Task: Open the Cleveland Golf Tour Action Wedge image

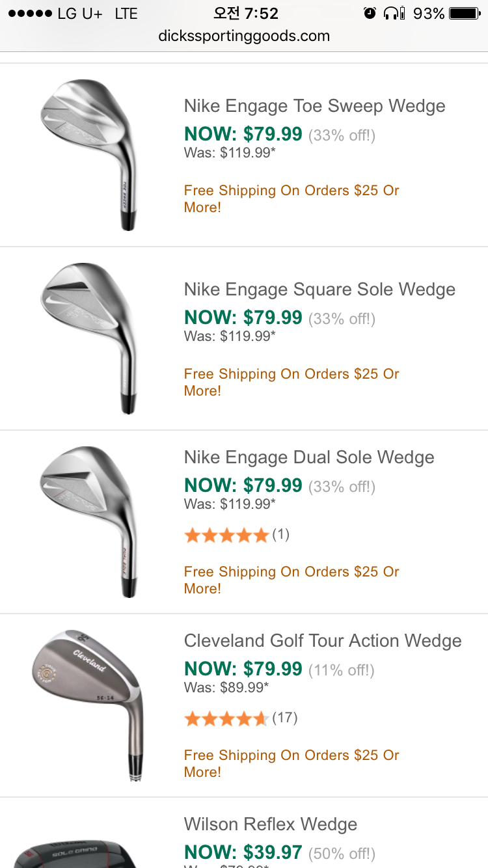Action: click(88, 704)
